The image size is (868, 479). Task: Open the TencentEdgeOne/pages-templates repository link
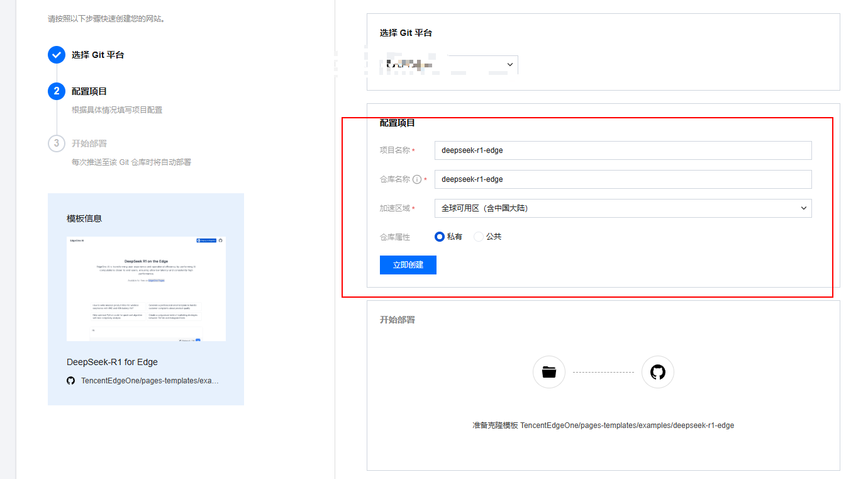coord(150,381)
